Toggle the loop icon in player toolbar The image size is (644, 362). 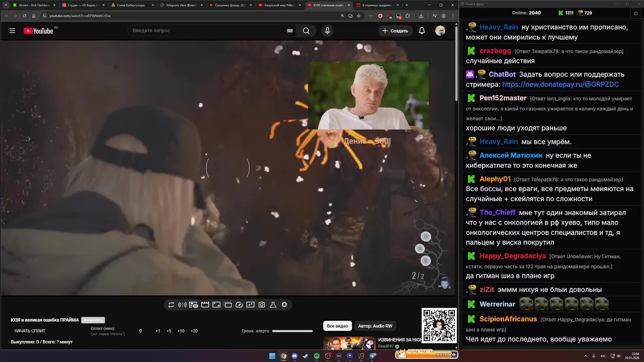click(x=171, y=305)
